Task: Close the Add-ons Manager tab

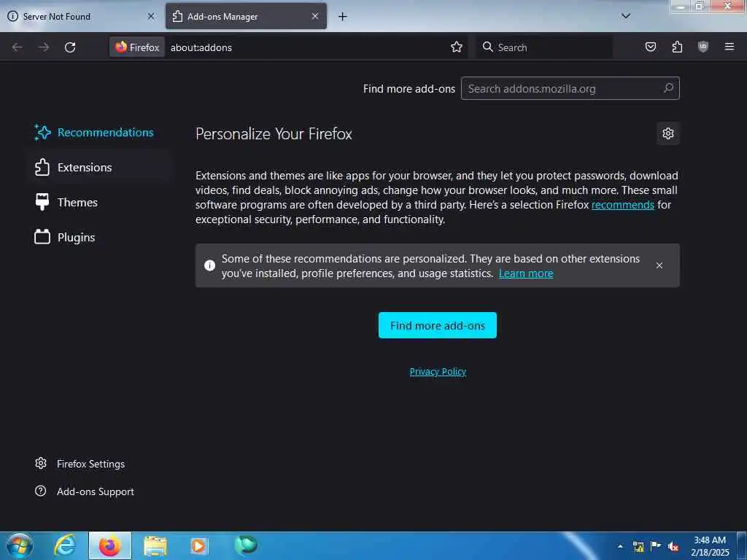Action: (315, 16)
